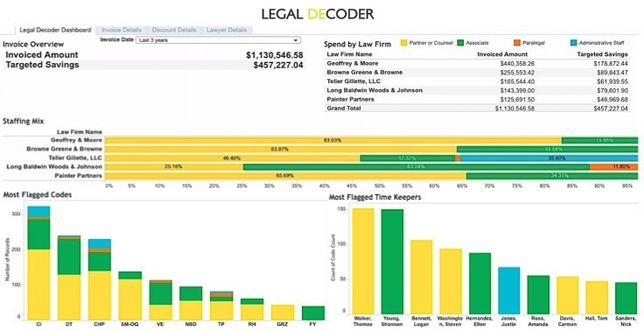Click the Bennett, Logan bar
Image resolution: width=644 pixels, height=331 pixels.
[422, 277]
